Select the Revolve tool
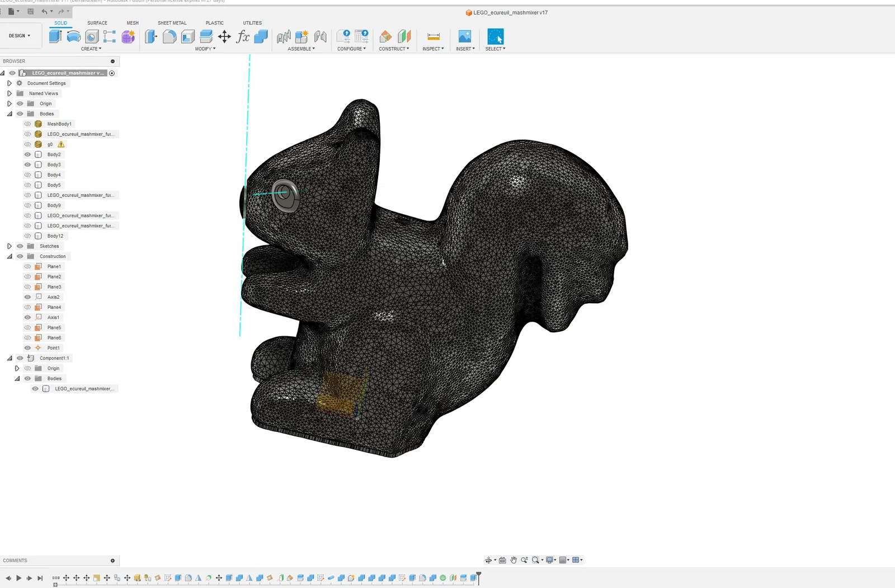 (x=73, y=36)
